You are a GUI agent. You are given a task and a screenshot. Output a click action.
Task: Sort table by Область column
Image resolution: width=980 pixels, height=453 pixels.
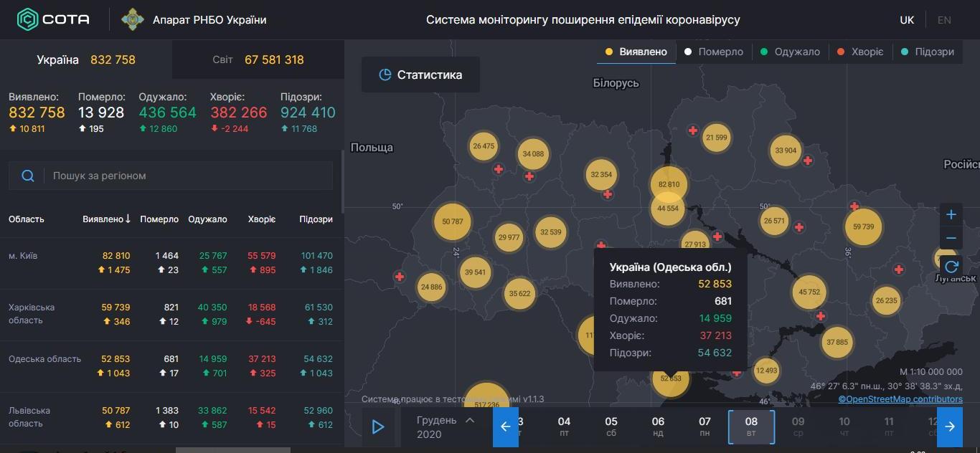coord(27,219)
